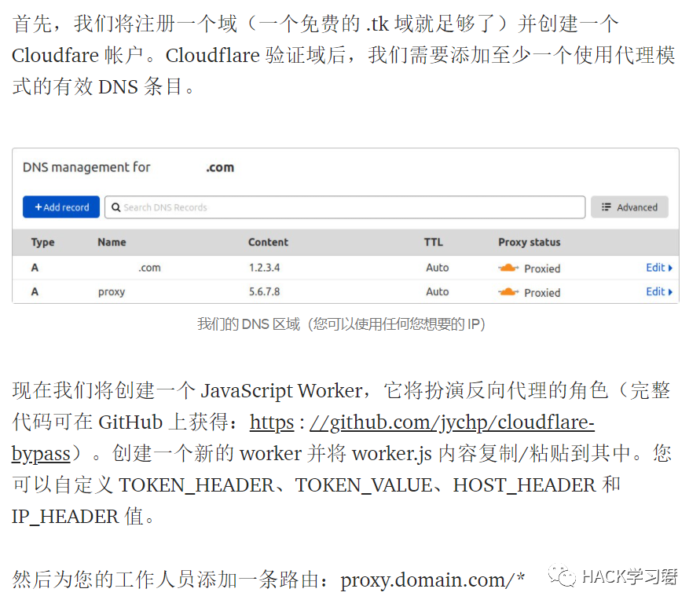The height and width of the screenshot is (607, 700).
Task: Click the Proxy status column header
Action: 530,243
